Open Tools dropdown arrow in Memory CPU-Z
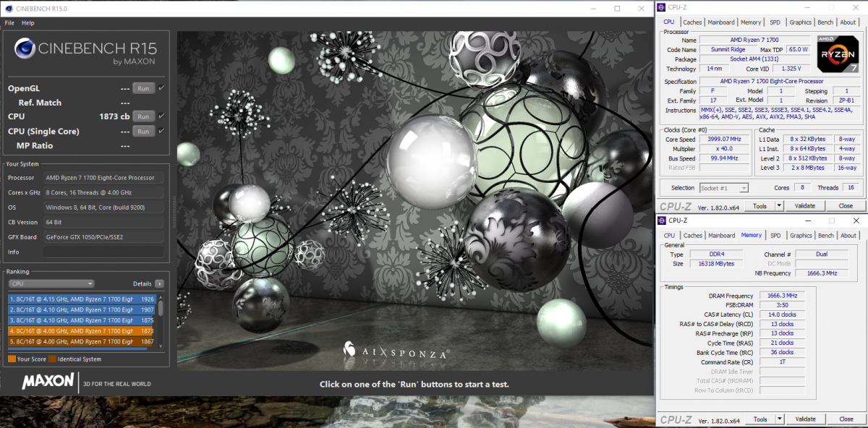 click(780, 419)
